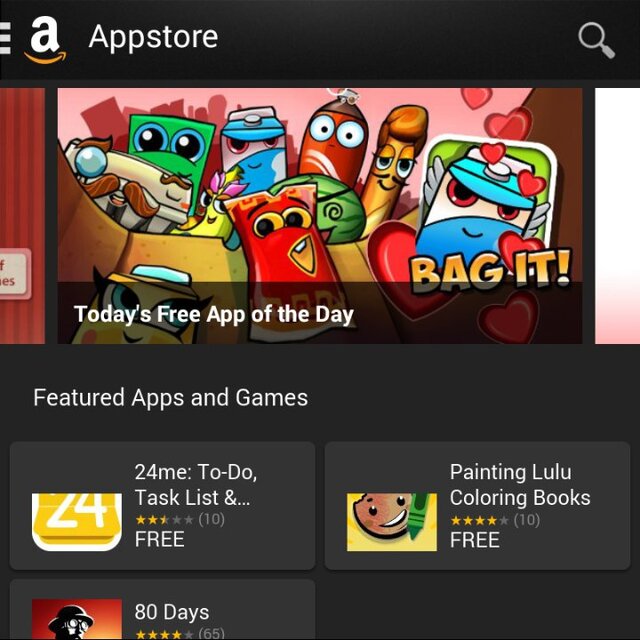The image size is (640, 640).
Task: Open the 80 Days title
Action: point(172,612)
